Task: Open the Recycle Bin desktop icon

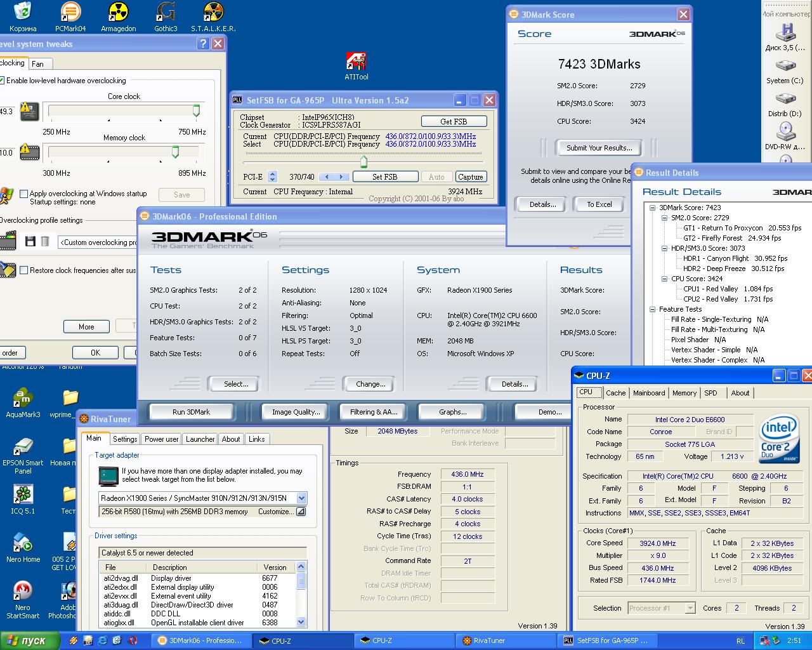Action: point(23,17)
